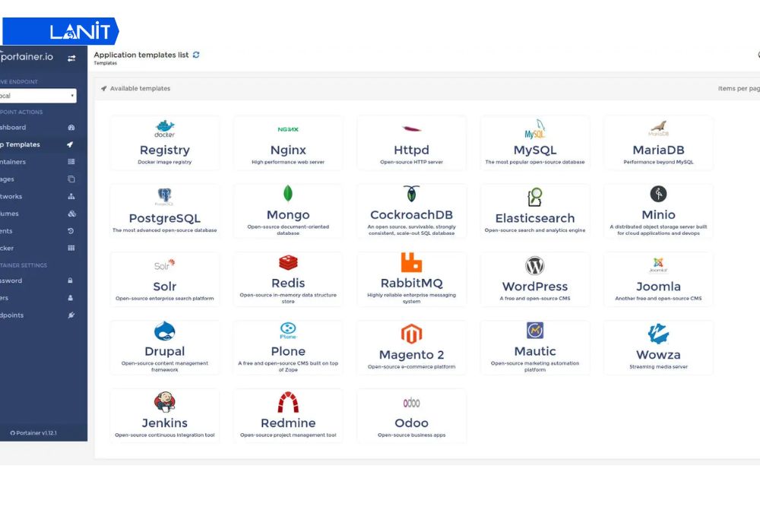The height and width of the screenshot is (532, 760).
Task: Click the Portainer v1.12.1 version link
Action: click(x=33, y=433)
